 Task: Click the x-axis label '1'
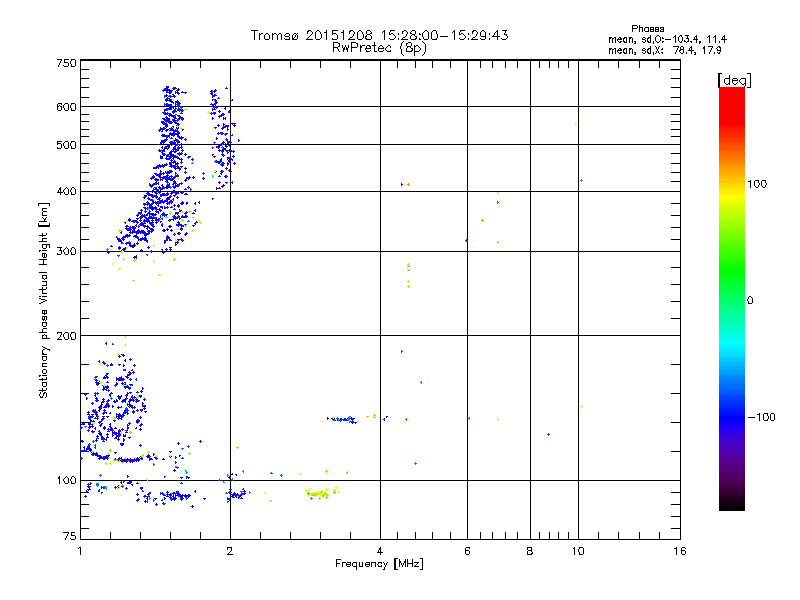pos(81,551)
